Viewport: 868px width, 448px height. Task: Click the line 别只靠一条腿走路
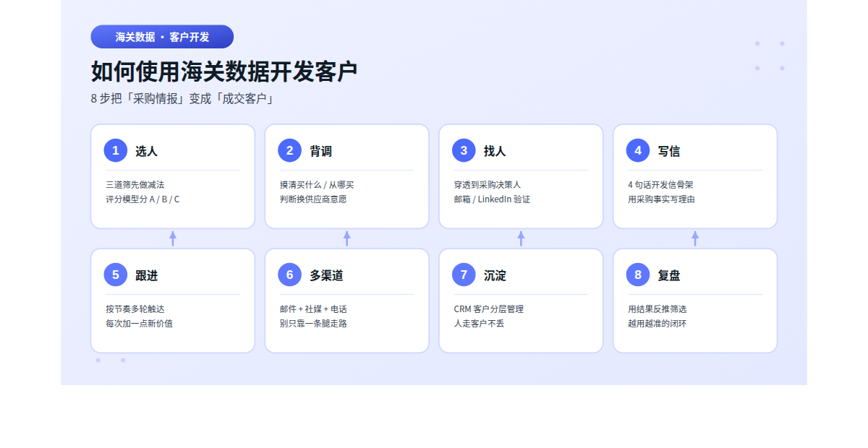(x=313, y=324)
